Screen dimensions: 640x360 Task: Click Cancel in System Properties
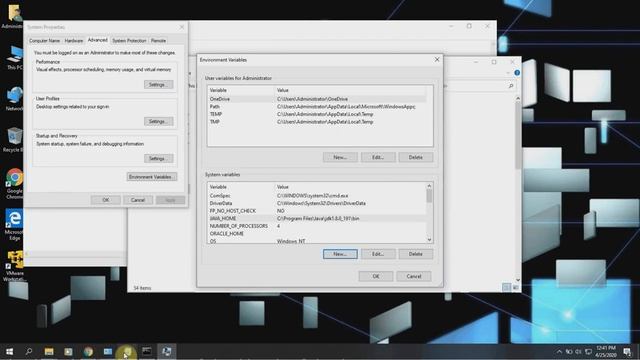point(138,200)
